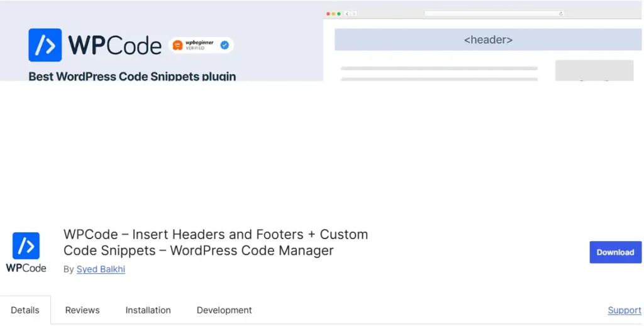The image size is (644, 326).
Task: Click the green dot in mockup browser
Action: click(339, 14)
